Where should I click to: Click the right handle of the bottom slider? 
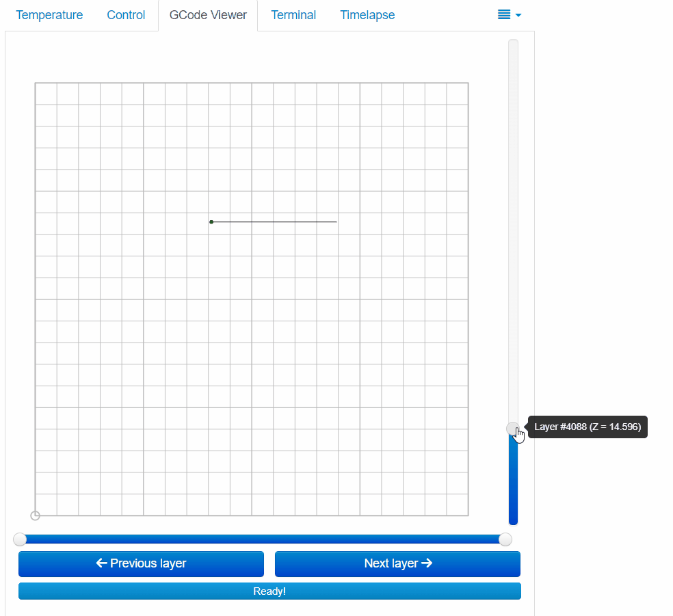pos(505,539)
